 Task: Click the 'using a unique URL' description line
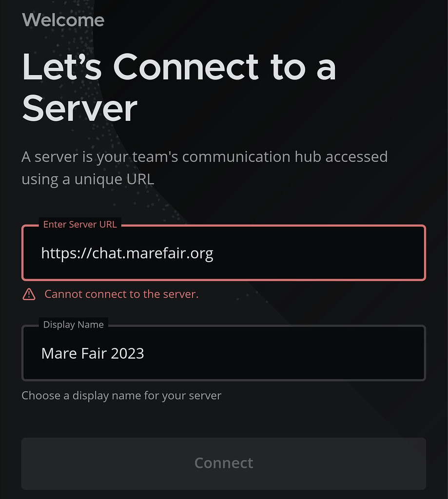[88, 179]
